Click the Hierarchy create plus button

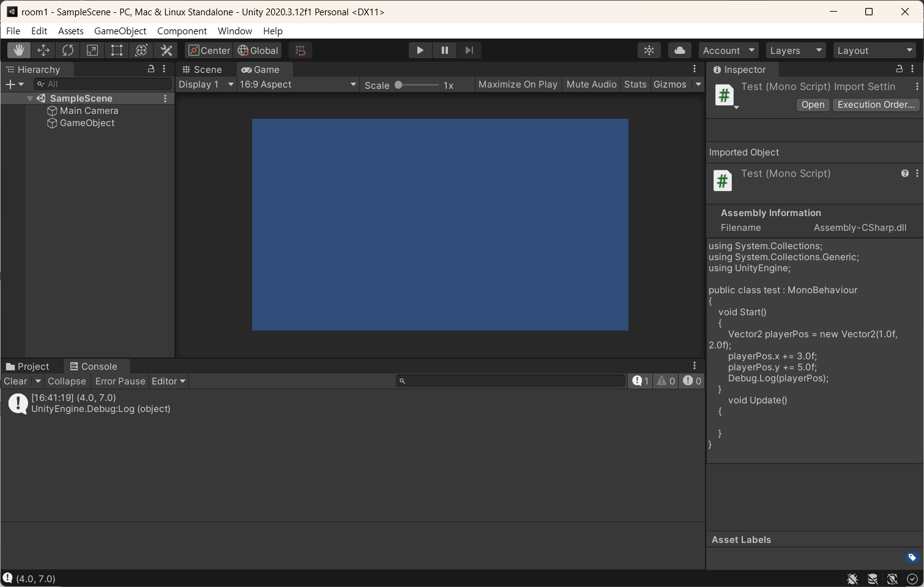point(14,84)
